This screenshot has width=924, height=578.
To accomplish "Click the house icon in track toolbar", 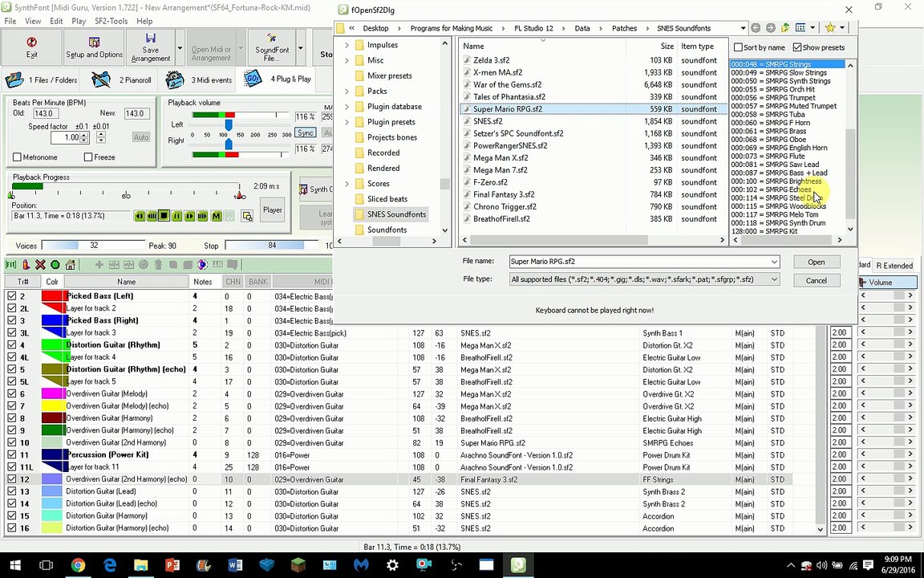I will 71,265.
